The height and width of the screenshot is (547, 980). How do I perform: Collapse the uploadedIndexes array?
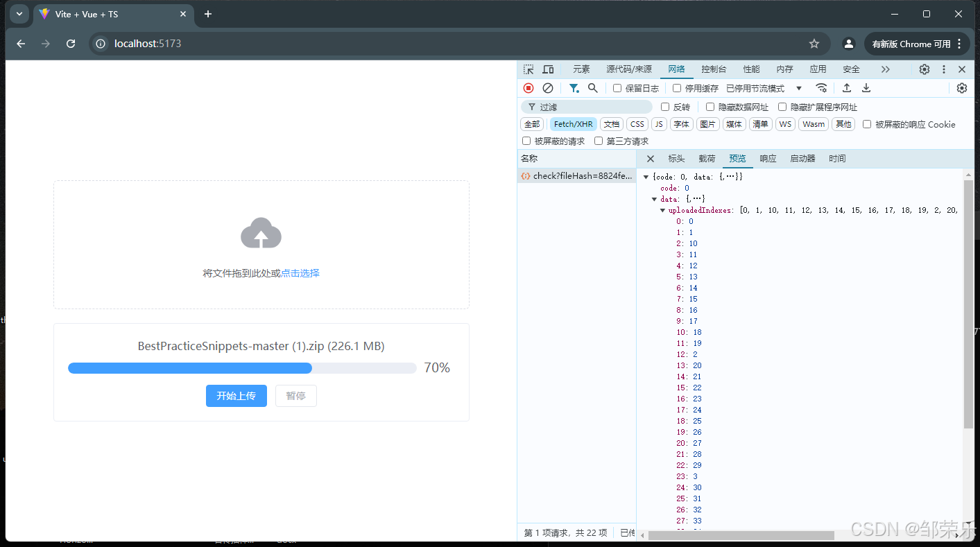(x=663, y=210)
